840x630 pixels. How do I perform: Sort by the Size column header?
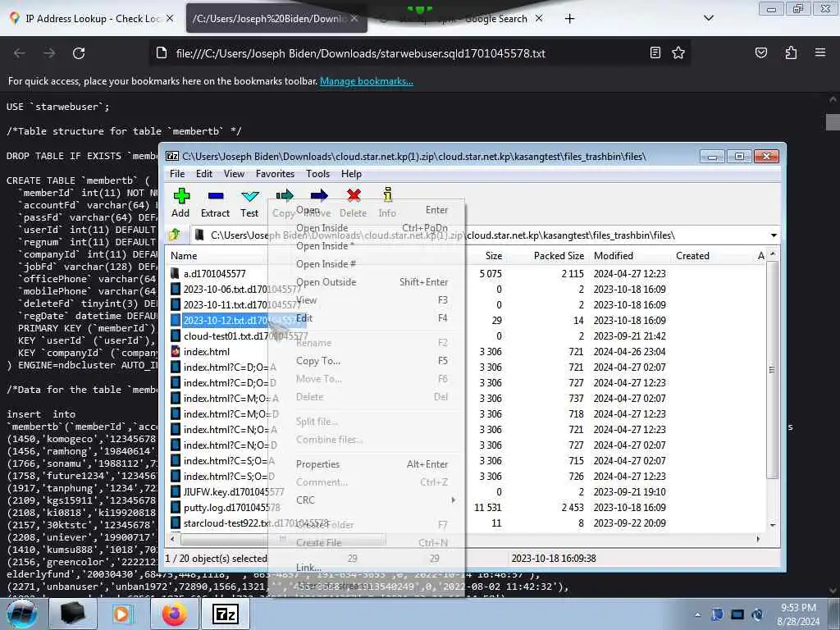493,256
